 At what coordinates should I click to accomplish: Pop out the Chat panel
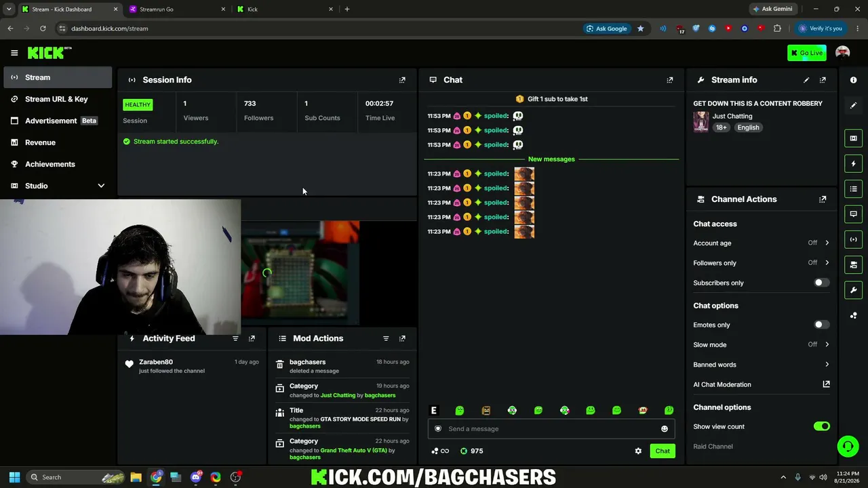(670, 80)
